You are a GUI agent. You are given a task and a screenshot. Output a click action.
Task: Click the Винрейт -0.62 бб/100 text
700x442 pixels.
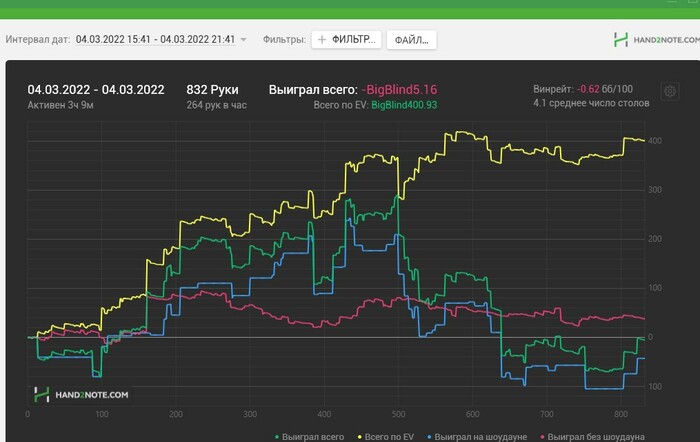(583, 89)
